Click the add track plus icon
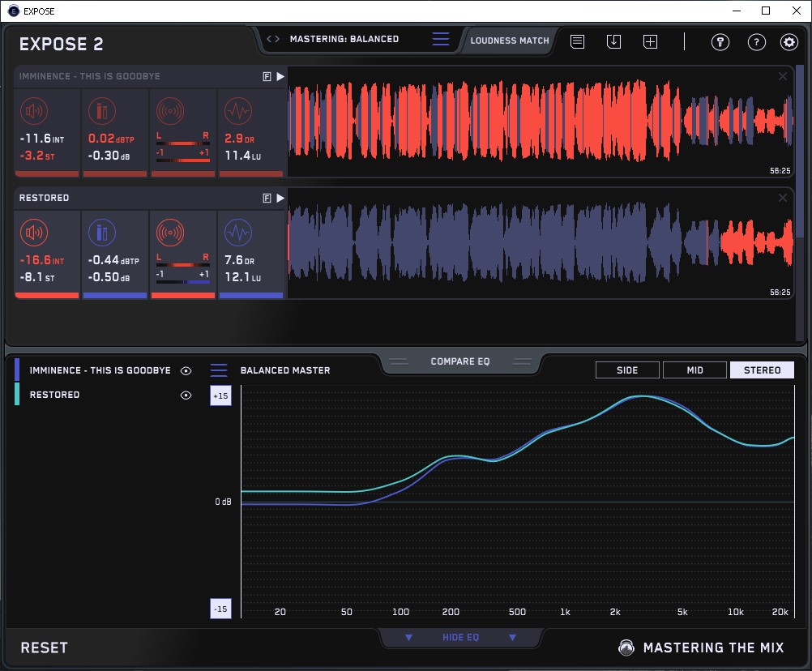The width and height of the screenshot is (812, 671). tap(651, 41)
